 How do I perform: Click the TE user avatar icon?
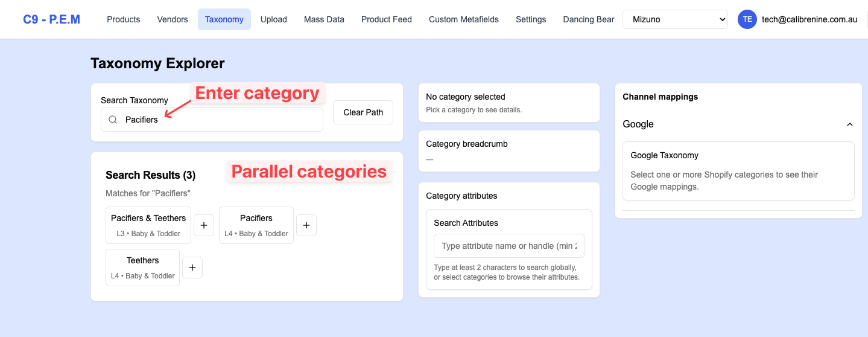tap(747, 19)
